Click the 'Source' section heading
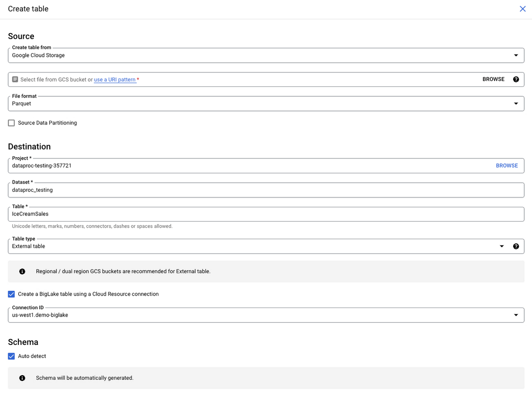This screenshot has width=532, height=394. click(21, 36)
